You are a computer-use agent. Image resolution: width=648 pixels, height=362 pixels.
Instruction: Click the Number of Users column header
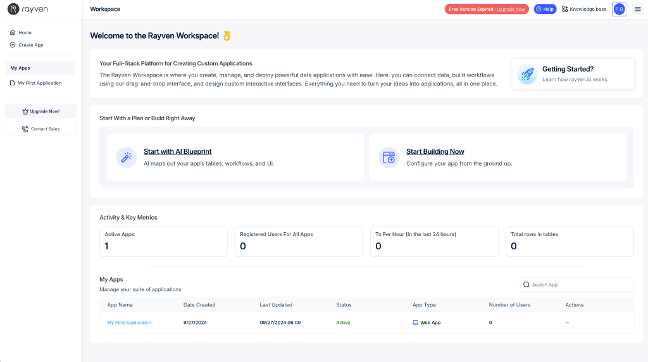pyautogui.click(x=510, y=305)
